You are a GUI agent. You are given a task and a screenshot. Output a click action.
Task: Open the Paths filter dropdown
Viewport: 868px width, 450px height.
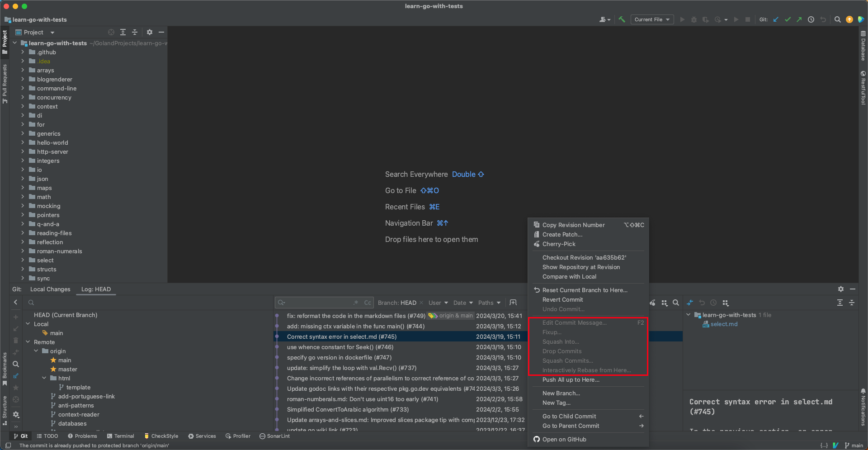tap(490, 303)
